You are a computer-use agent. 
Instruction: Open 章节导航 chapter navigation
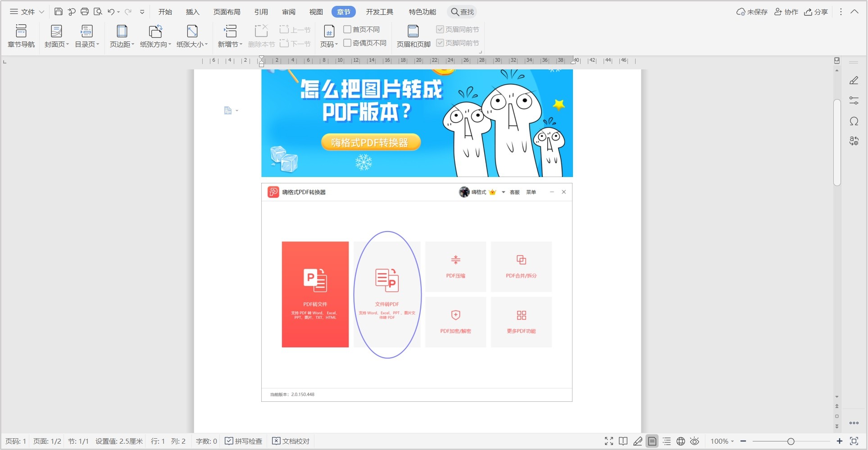click(x=21, y=36)
